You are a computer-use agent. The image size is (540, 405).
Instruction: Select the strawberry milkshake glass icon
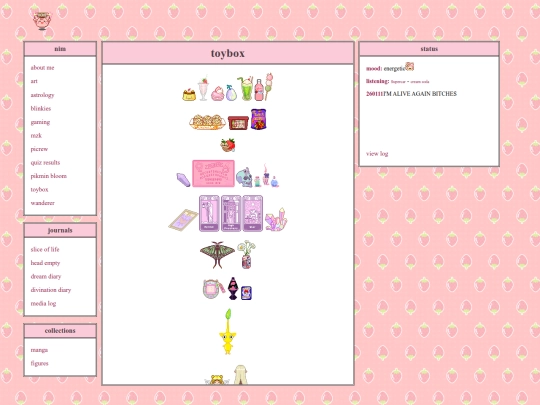204,89
